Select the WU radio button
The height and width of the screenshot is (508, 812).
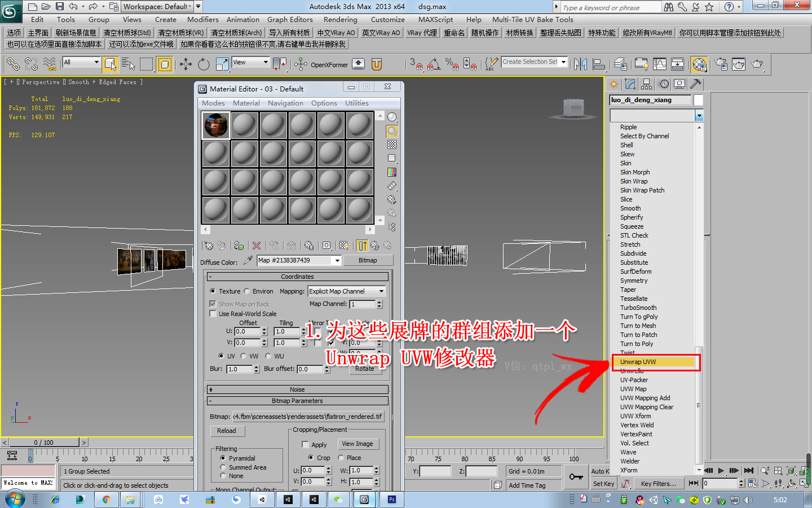click(268, 356)
